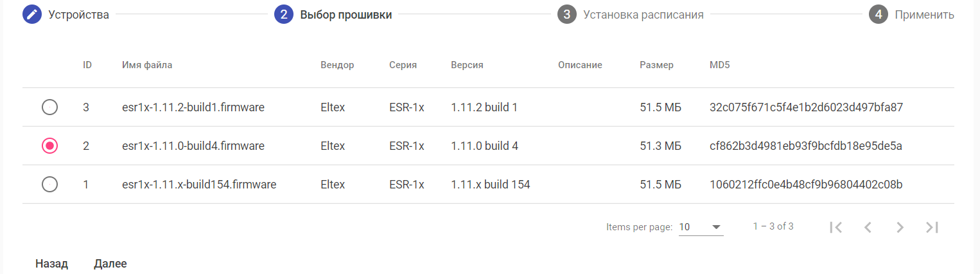Jump to the Применить step
The height and width of the screenshot is (274, 980).
924,15
